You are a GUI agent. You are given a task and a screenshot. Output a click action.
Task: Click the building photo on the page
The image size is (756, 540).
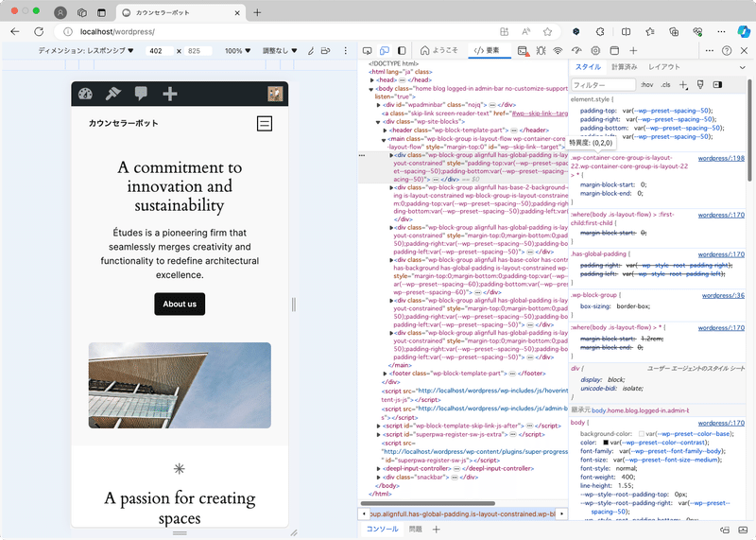pyautogui.click(x=180, y=385)
